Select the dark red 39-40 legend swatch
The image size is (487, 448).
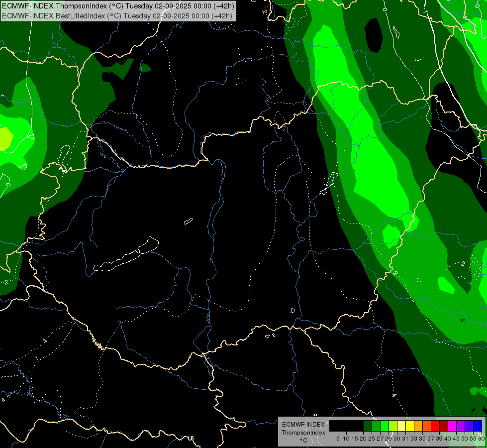tap(444, 426)
